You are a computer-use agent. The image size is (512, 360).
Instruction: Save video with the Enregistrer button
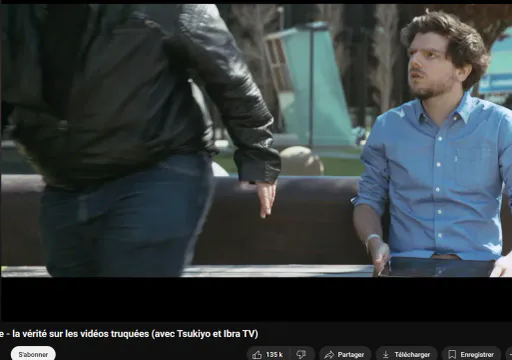coord(471,354)
